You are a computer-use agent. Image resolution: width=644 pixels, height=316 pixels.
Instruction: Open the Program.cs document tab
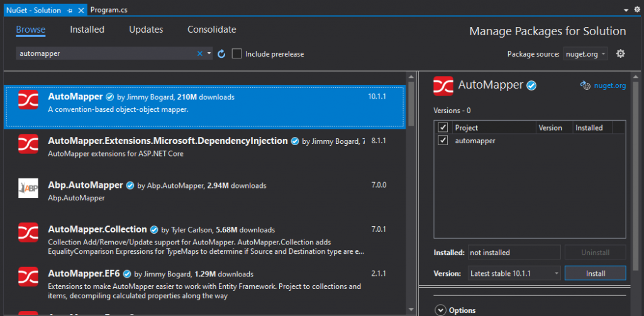click(x=109, y=10)
